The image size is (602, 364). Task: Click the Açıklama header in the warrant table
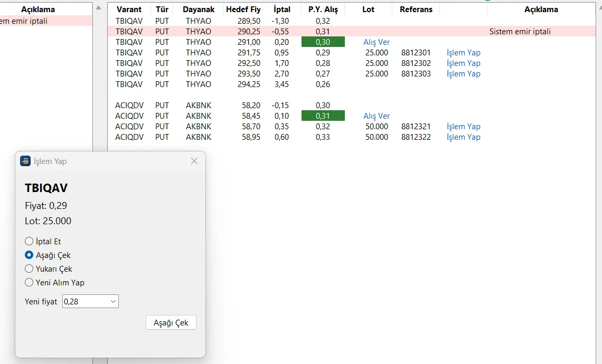541,9
